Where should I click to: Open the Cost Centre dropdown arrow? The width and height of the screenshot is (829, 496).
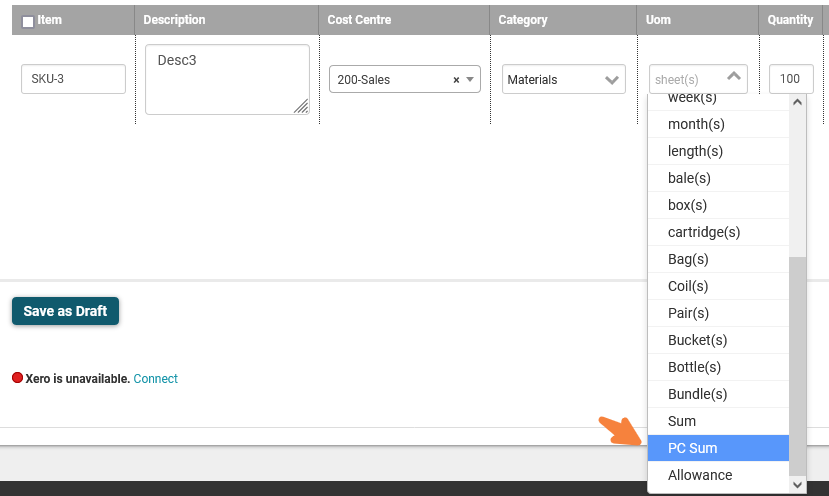tap(469, 80)
